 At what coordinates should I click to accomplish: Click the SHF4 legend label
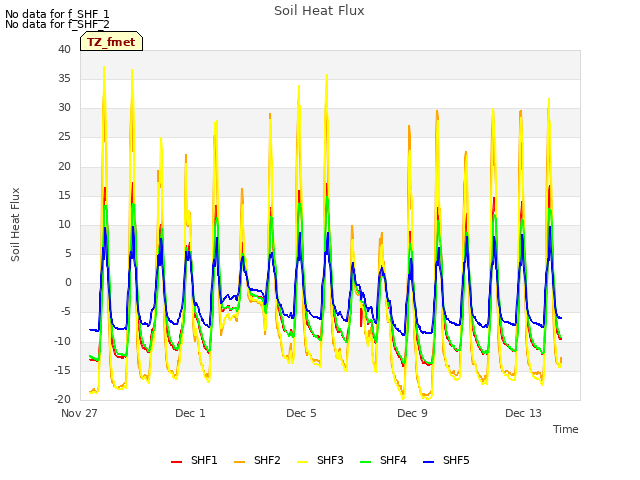(393, 460)
